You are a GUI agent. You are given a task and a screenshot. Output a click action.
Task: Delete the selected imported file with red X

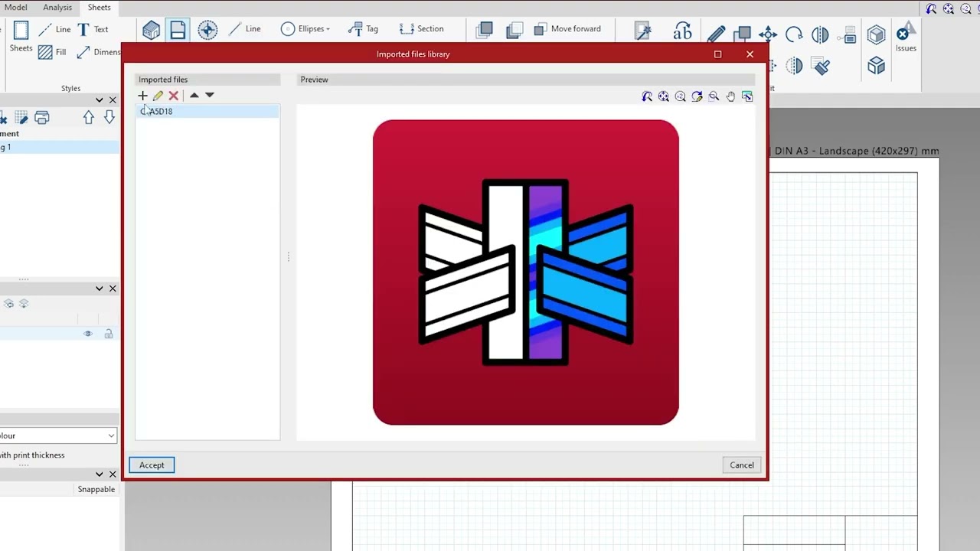(174, 96)
